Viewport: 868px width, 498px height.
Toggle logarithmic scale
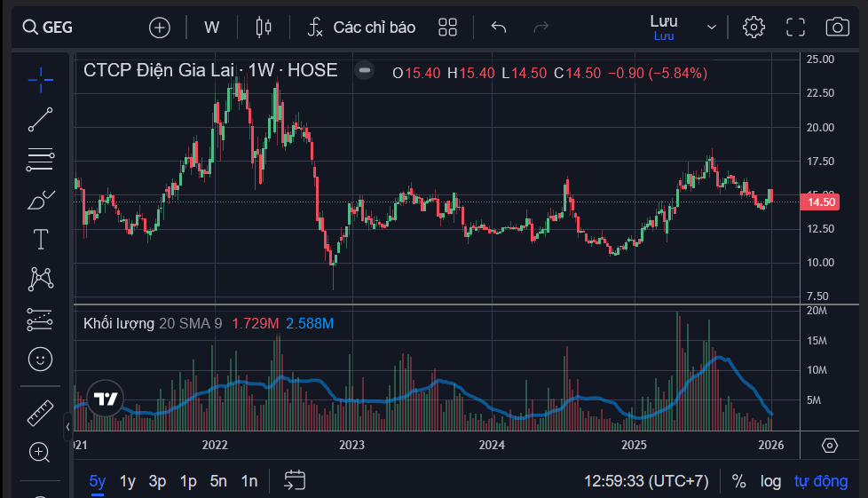coord(770,481)
